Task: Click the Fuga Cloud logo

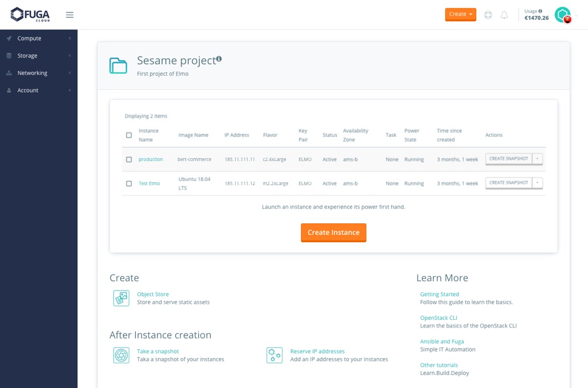Action: click(30, 15)
